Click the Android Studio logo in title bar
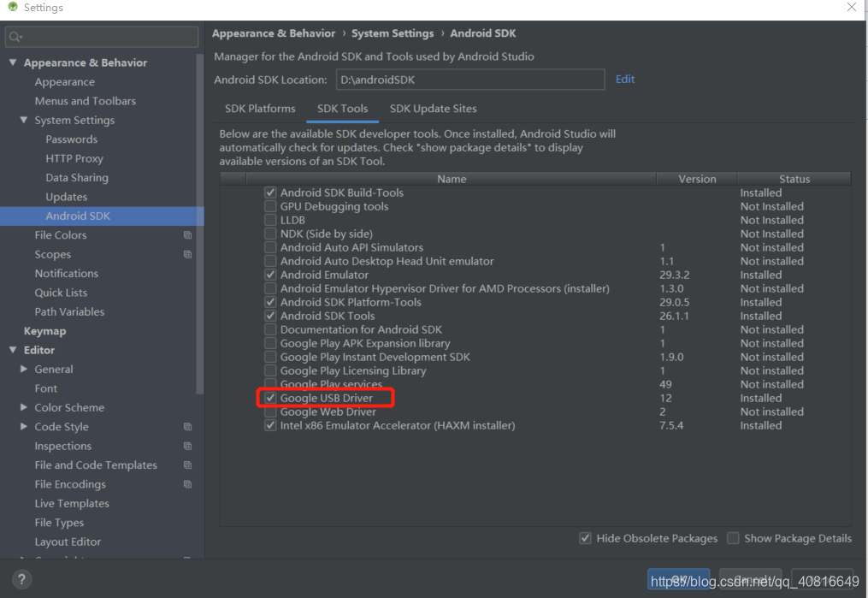868x598 pixels. [13, 7]
